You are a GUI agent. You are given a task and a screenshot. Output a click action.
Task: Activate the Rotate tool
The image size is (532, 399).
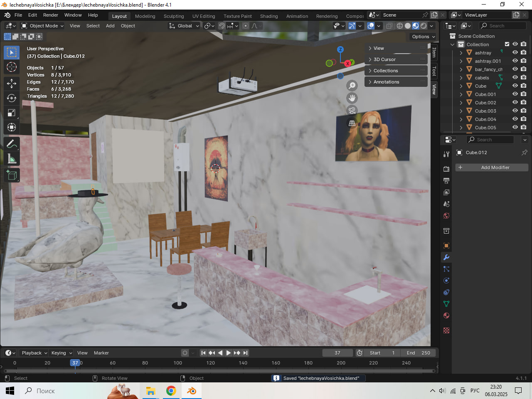click(12, 98)
